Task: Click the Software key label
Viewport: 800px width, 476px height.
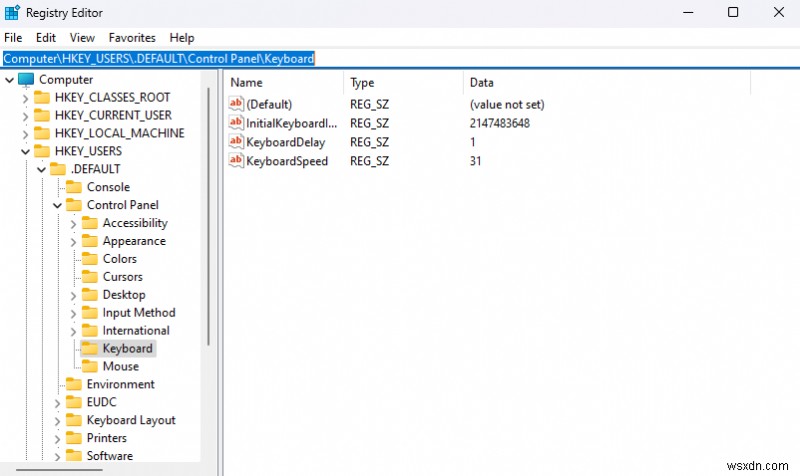Action: tap(110, 456)
